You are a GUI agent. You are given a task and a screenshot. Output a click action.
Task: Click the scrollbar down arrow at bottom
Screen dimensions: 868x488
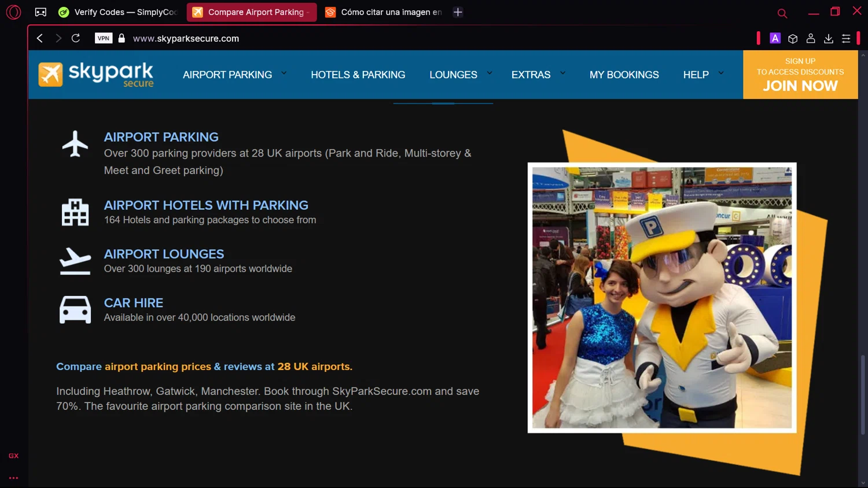click(863, 483)
